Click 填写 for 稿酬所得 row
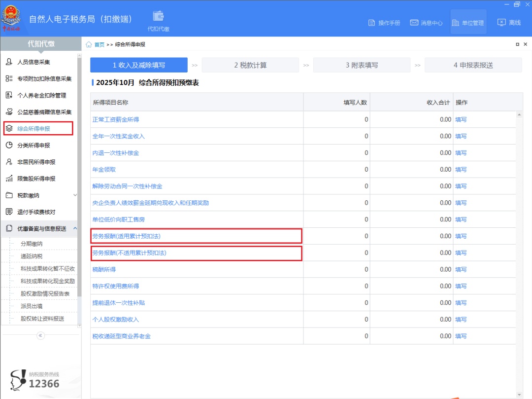The width and height of the screenshot is (532, 399). point(461,269)
